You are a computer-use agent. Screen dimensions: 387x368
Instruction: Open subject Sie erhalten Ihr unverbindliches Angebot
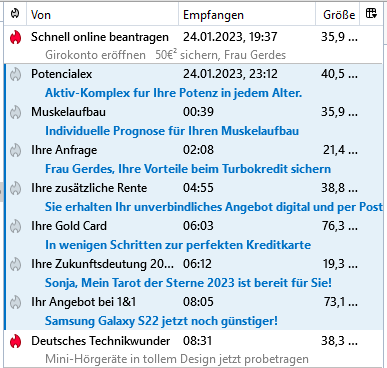pyautogui.click(x=214, y=207)
